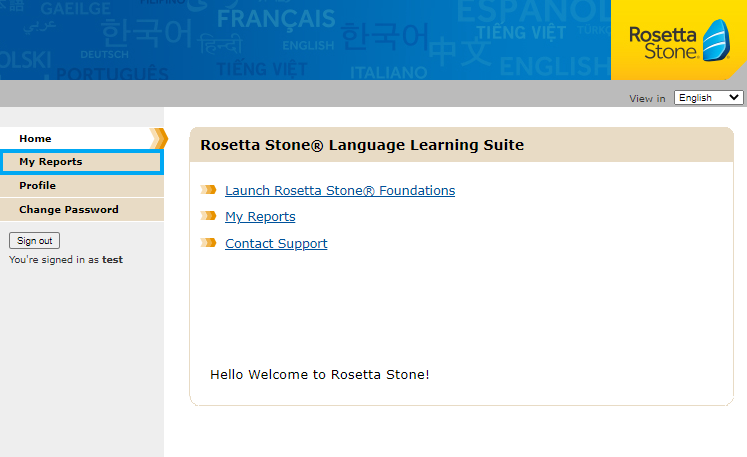Image resolution: width=747 pixels, height=457 pixels.
Task: Launch Rosetta Stone Foundations via the link
Action: (340, 190)
